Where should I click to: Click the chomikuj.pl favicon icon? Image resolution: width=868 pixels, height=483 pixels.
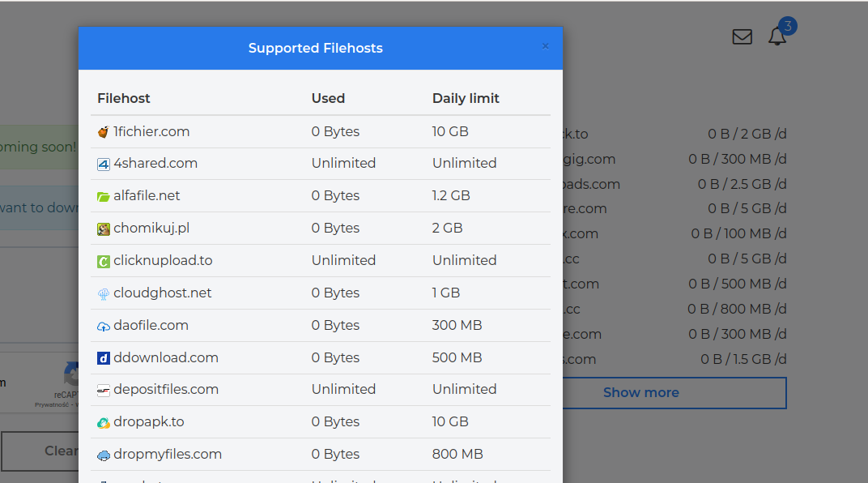coord(103,229)
